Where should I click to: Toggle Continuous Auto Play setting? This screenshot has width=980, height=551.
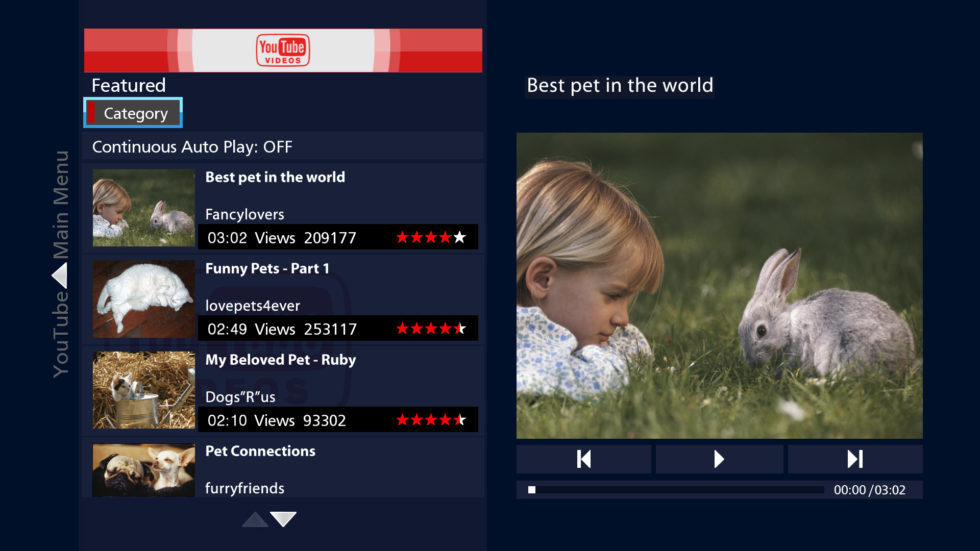coord(283,146)
